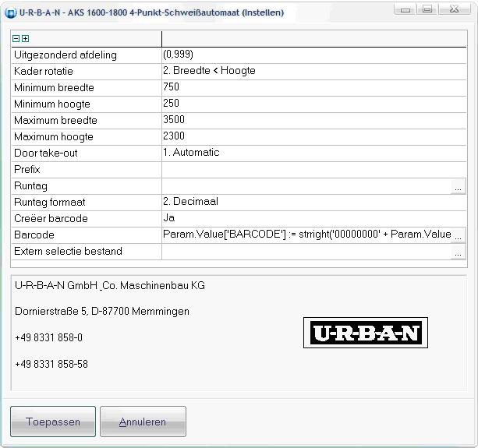Click the empty Prefix value field
The width and height of the screenshot is (478, 448).
314,170
